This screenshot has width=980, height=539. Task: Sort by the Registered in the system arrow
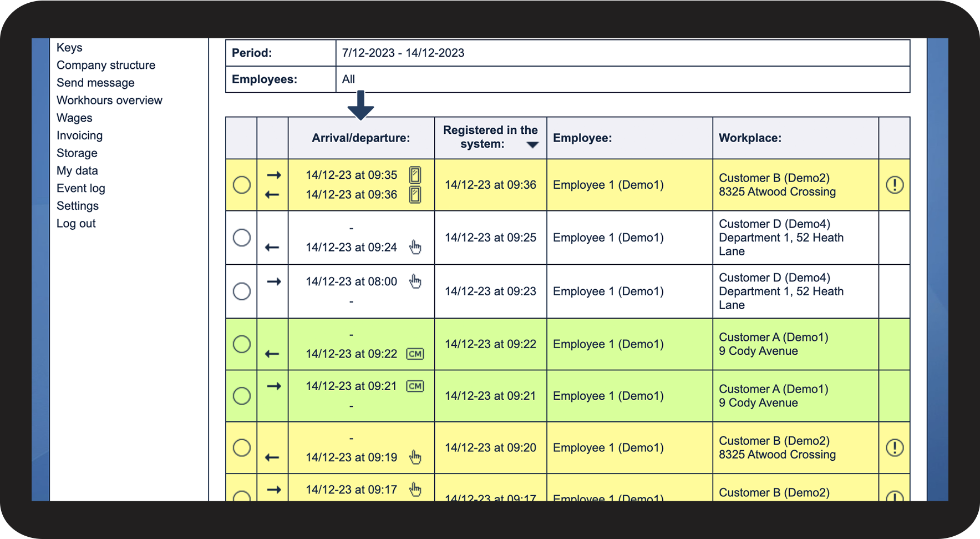pyautogui.click(x=532, y=145)
